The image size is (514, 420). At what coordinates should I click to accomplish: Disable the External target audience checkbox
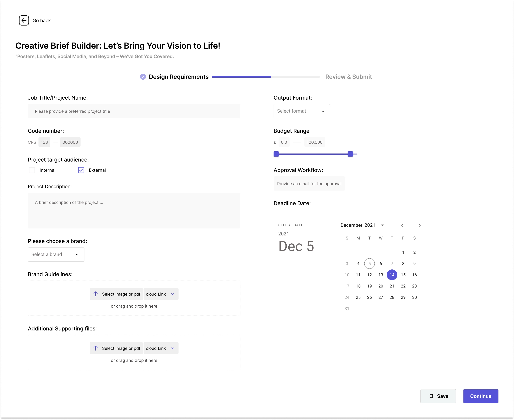tap(81, 170)
